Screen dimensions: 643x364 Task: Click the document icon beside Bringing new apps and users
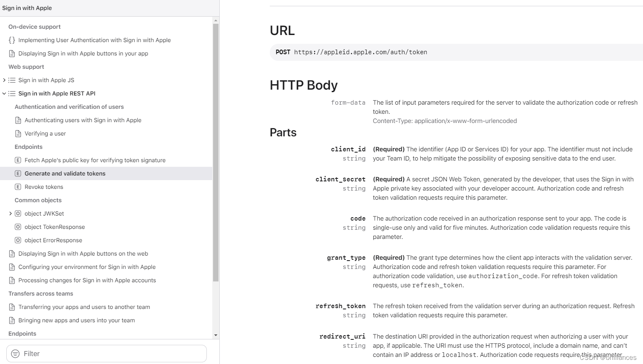click(x=12, y=320)
